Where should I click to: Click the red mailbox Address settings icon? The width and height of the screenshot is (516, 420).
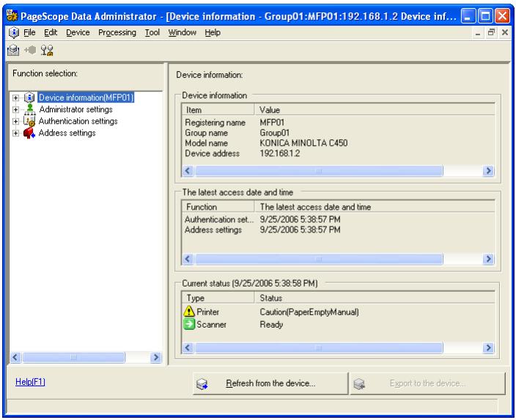click(x=29, y=133)
